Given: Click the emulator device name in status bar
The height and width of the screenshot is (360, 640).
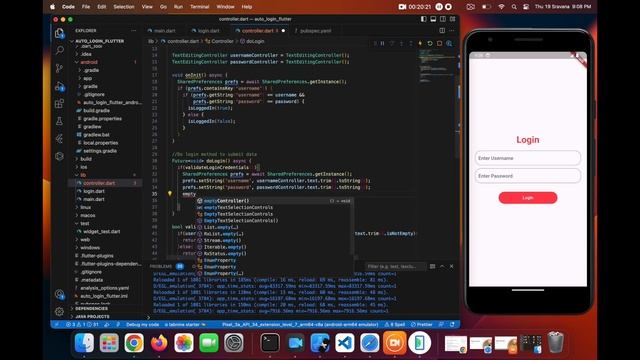Looking at the screenshot, I should click(300, 324).
